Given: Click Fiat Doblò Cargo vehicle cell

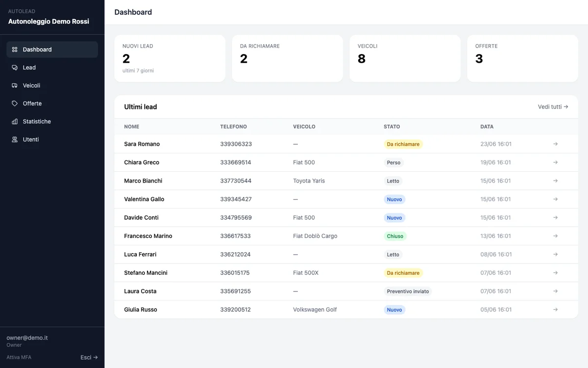Looking at the screenshot, I should (x=315, y=236).
